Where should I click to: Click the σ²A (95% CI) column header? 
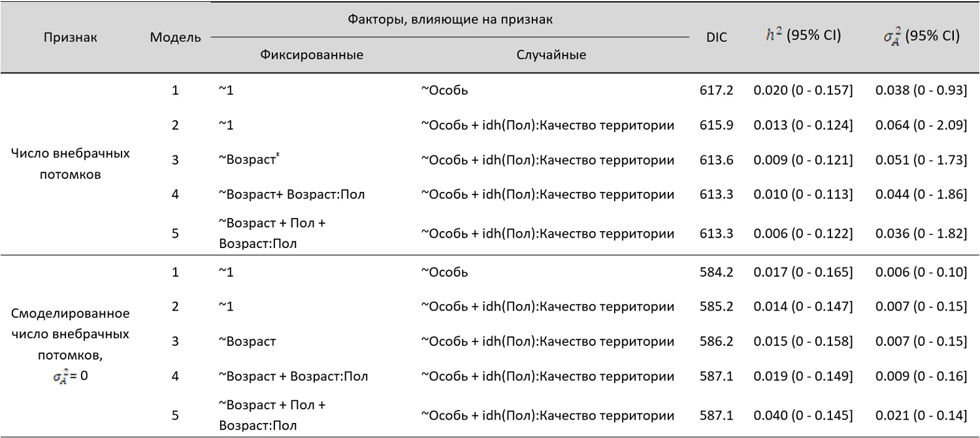click(921, 37)
